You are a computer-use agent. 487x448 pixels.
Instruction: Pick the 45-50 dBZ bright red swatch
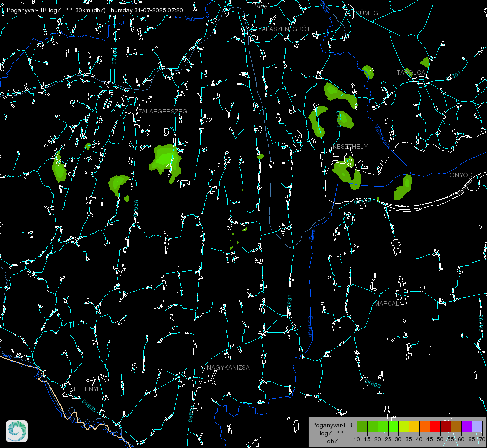[x=435, y=426]
